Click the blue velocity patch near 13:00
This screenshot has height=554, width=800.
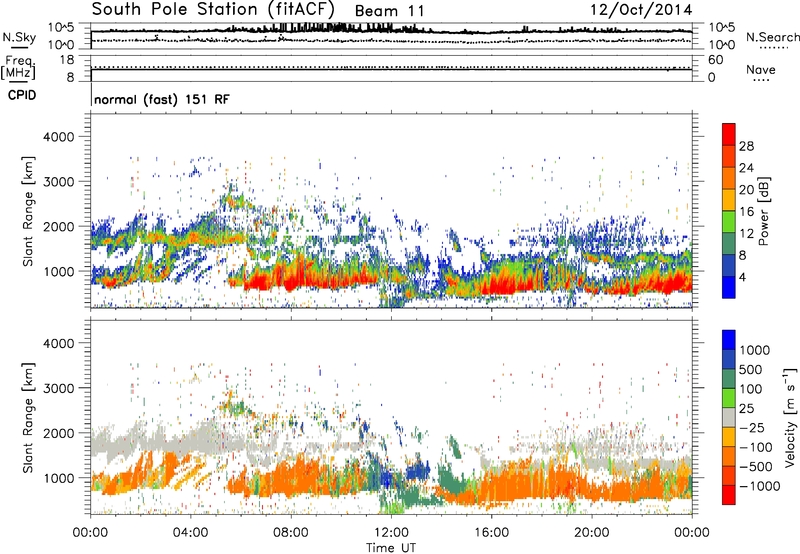click(418, 470)
